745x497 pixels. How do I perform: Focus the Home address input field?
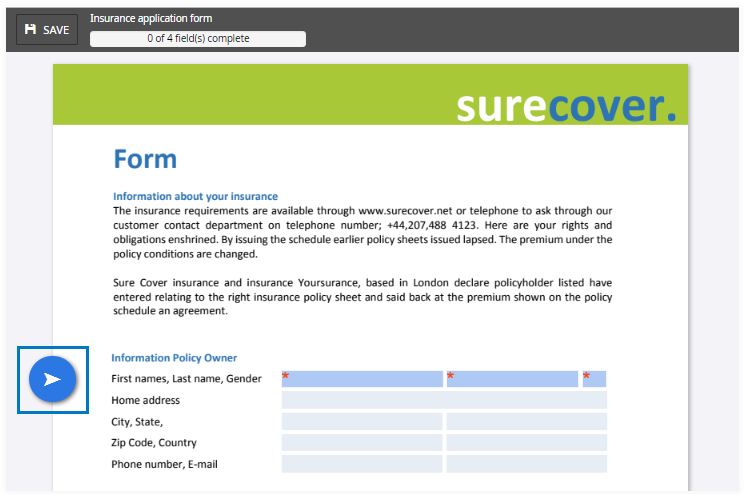coord(444,400)
